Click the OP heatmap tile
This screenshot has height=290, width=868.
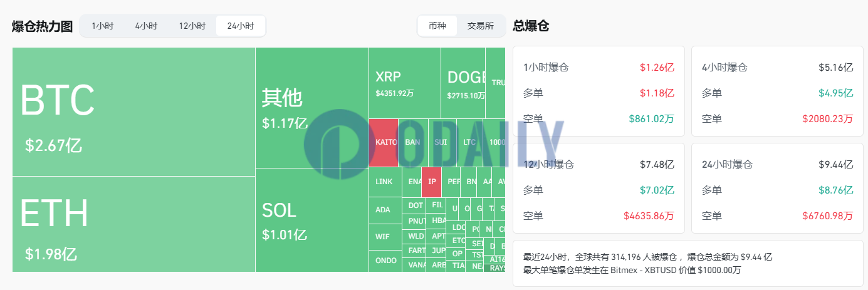click(x=456, y=254)
